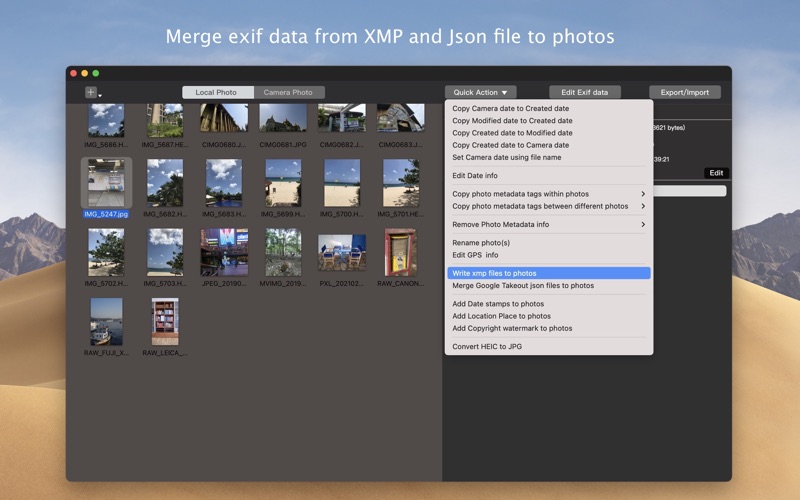Viewport: 800px width, 500px height.
Task: Choose Copy Created date to Camera date
Action: 548,145
